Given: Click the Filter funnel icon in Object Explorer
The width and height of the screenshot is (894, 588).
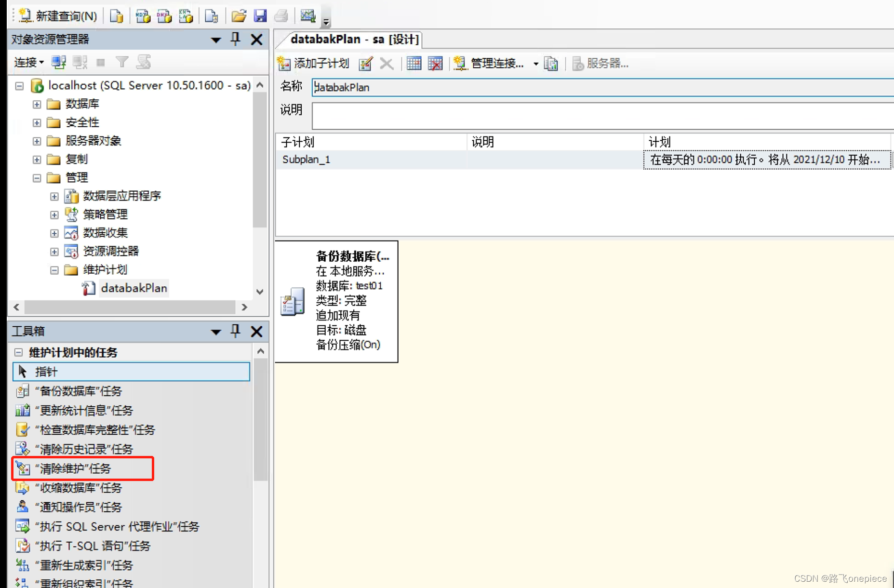Looking at the screenshot, I should (122, 62).
